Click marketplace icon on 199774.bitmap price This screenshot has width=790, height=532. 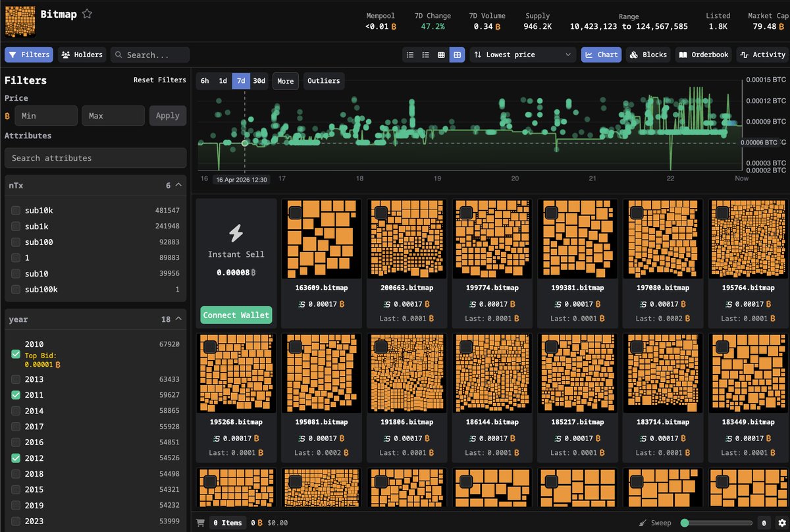tap(473, 304)
